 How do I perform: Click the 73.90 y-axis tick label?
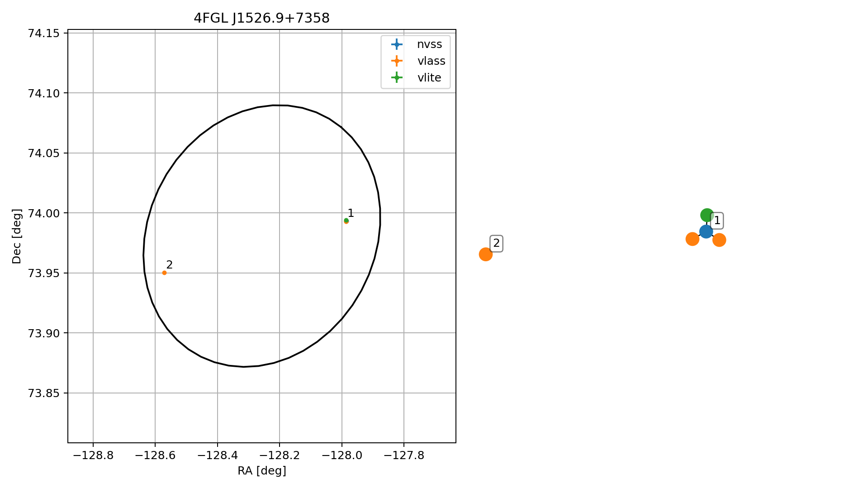pyautogui.click(x=43, y=333)
